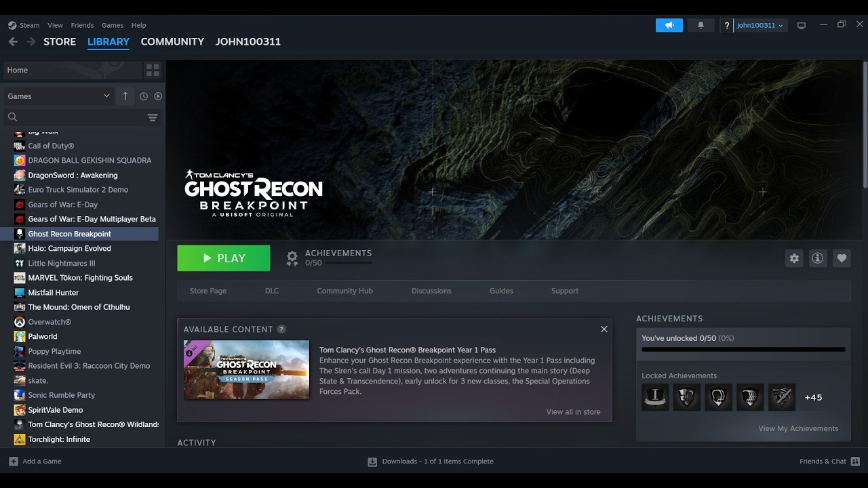Viewport: 868px width, 488px height.
Task: Open the Community Hub link
Action: point(345,291)
